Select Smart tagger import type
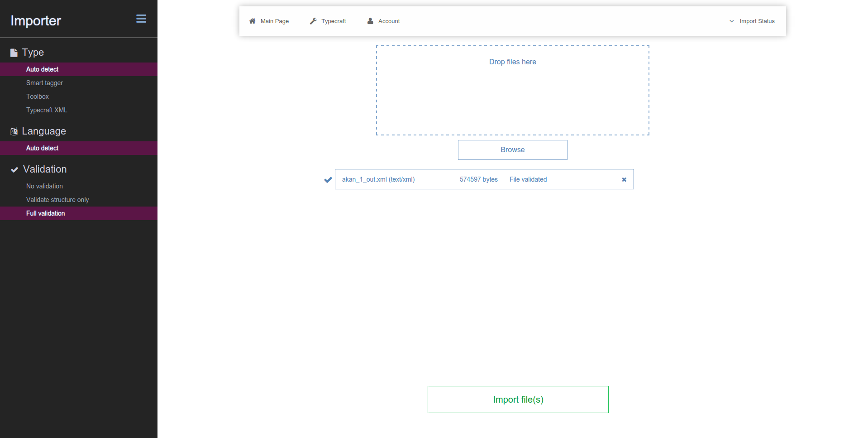 coord(79,83)
